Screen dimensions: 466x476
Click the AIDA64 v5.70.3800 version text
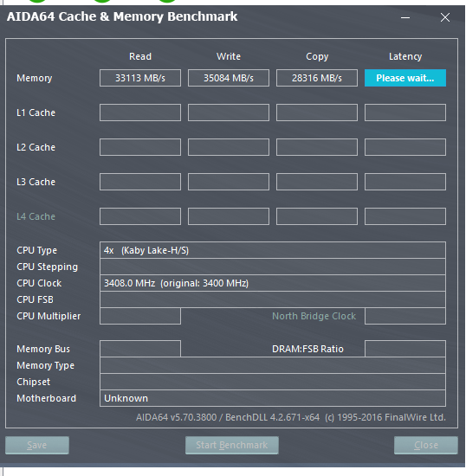291,417
